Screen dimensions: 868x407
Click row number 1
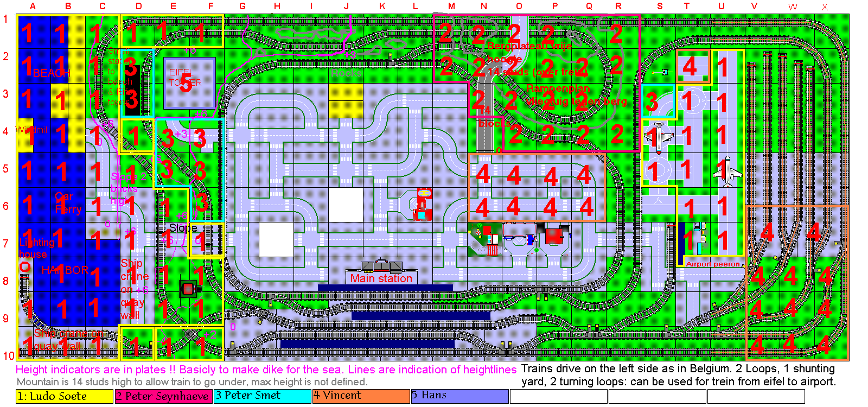(6, 20)
